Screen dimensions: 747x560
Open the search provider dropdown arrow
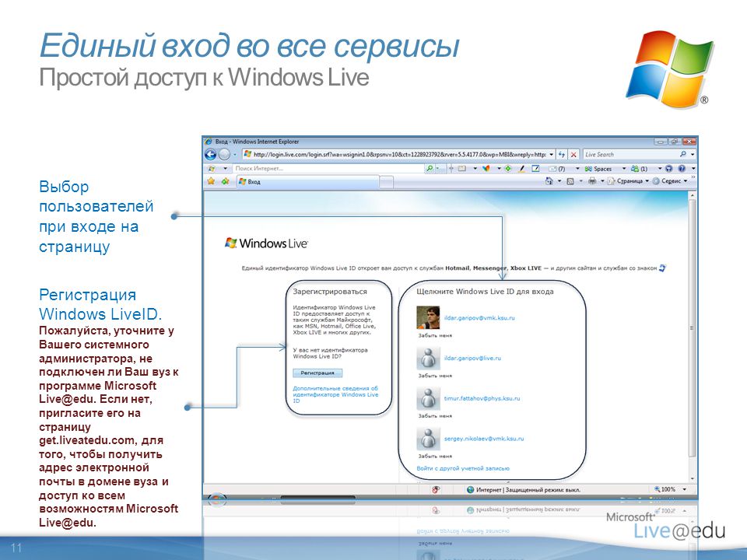click(693, 155)
